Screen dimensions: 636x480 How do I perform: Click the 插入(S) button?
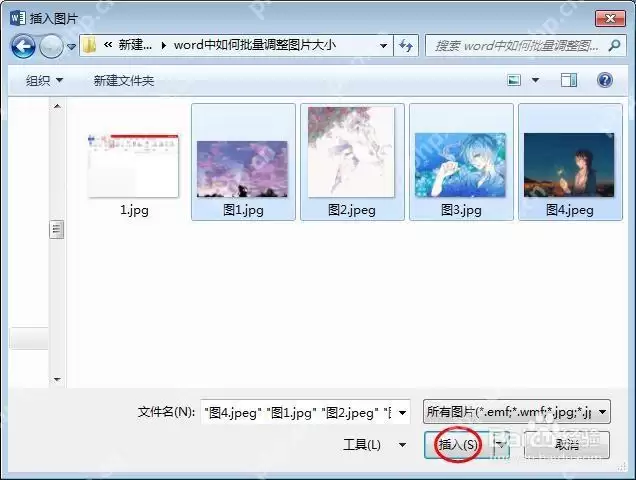(458, 445)
